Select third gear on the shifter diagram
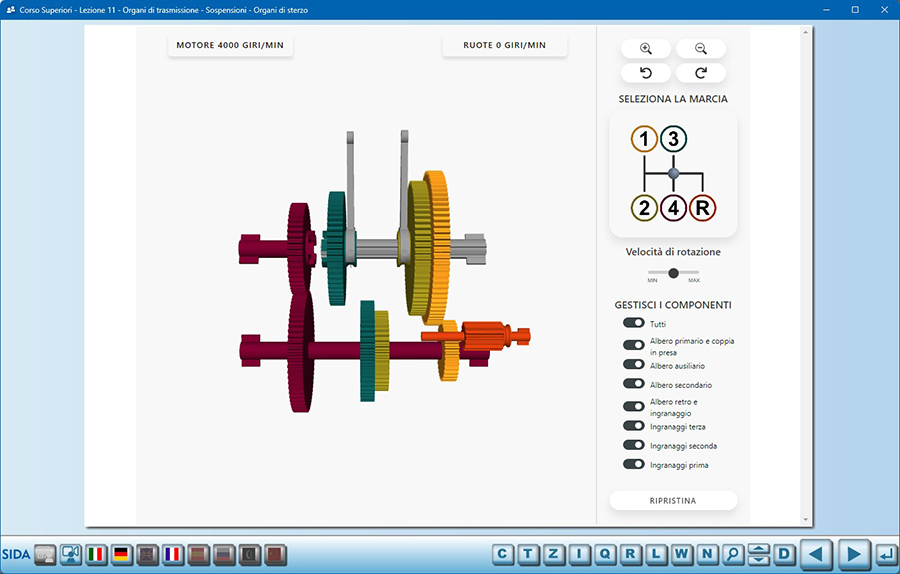This screenshot has width=900, height=574. click(673, 139)
